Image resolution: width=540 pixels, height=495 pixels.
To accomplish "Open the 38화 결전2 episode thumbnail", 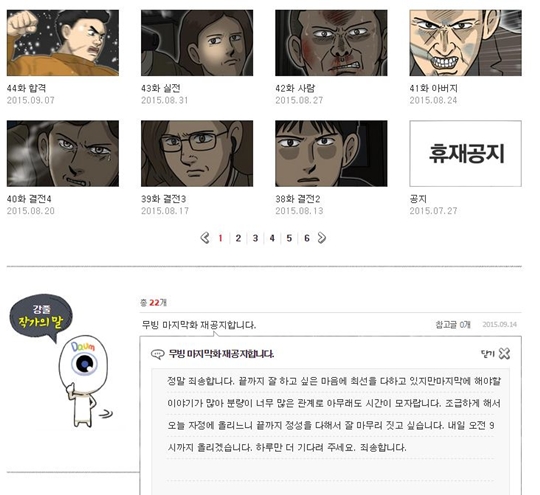I will (x=331, y=154).
